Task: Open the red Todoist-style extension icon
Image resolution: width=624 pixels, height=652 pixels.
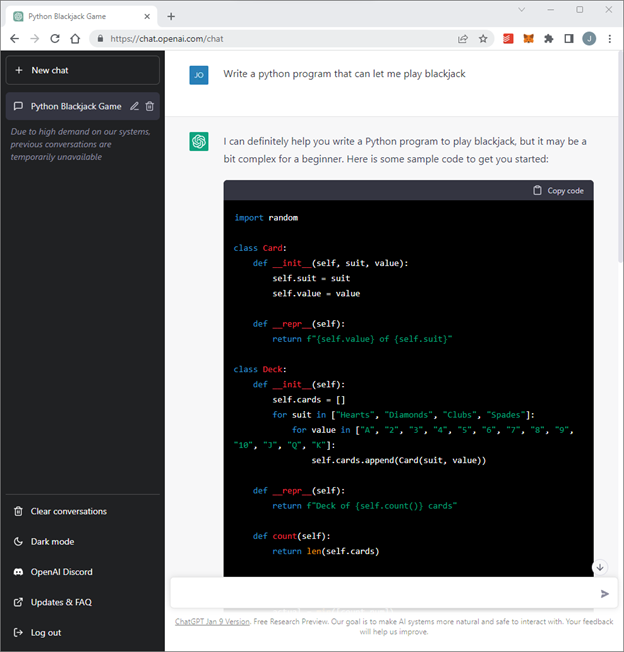Action: point(508,39)
